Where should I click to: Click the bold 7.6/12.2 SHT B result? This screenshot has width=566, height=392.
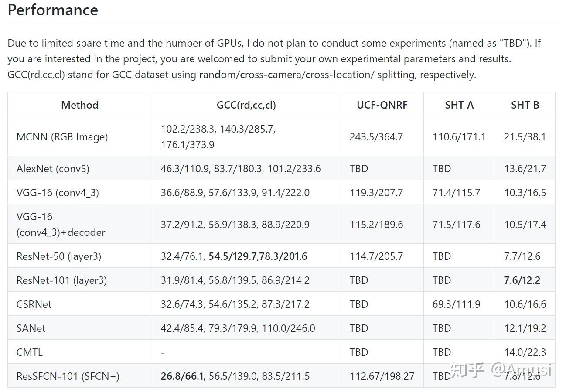point(522,280)
